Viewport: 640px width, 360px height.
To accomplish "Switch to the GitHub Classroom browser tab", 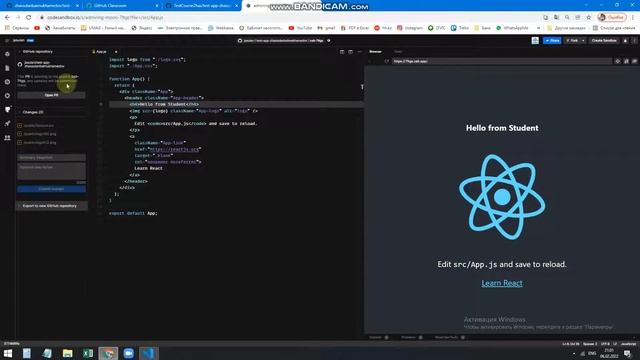I will pos(122,6).
